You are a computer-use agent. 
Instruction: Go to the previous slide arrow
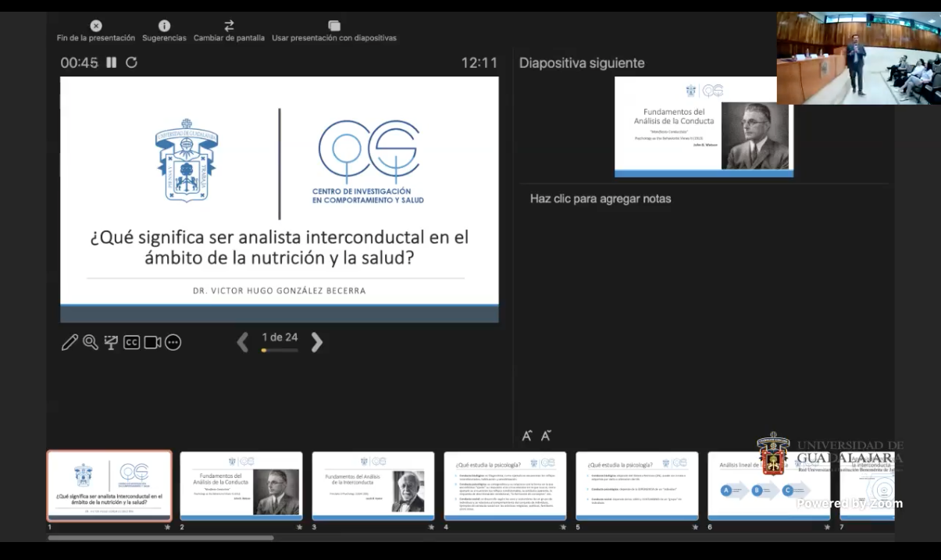click(x=243, y=342)
